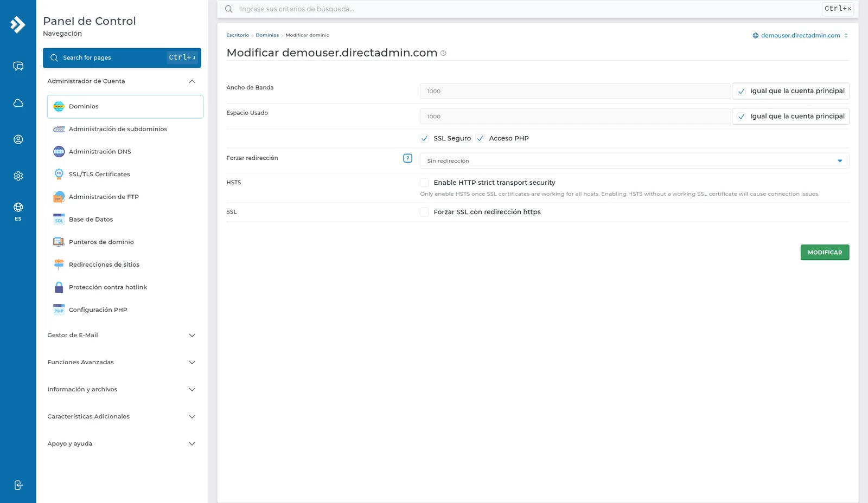Viewport: 868px width, 503px height.
Task: Open the Sin redirección dropdown
Action: tap(635, 161)
